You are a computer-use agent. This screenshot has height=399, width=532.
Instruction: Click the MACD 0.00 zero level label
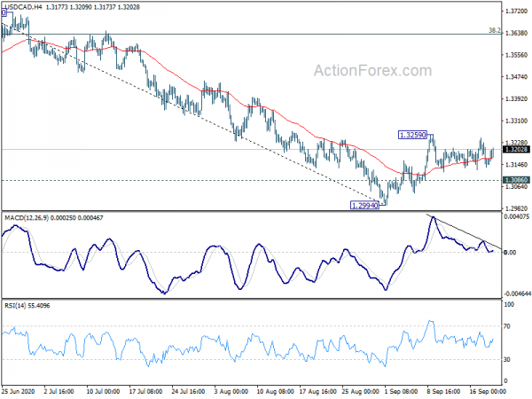point(510,253)
